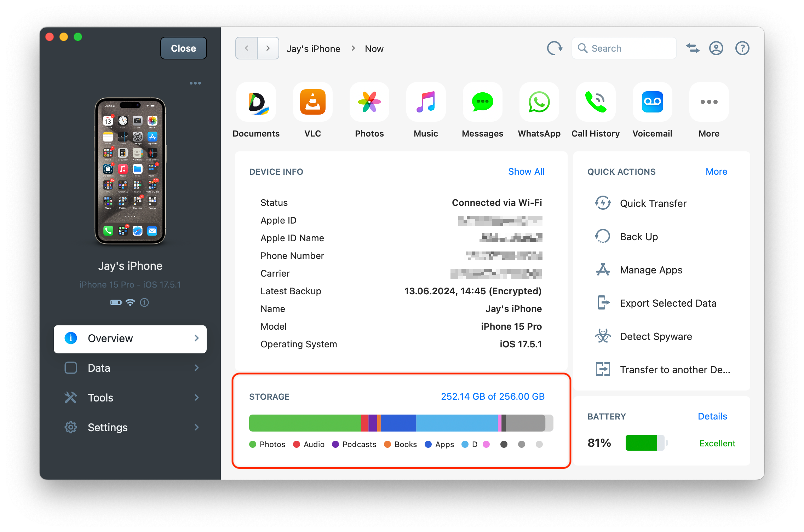Click the Tools wrench icon in sidebar
Viewport: 804px width, 532px height.
click(x=71, y=398)
